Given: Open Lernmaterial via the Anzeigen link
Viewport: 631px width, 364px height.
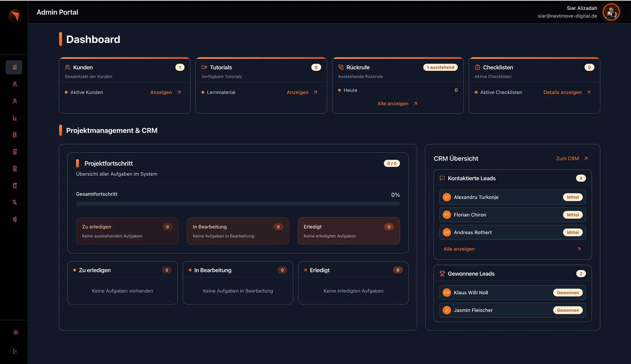Looking at the screenshot, I should coord(297,92).
